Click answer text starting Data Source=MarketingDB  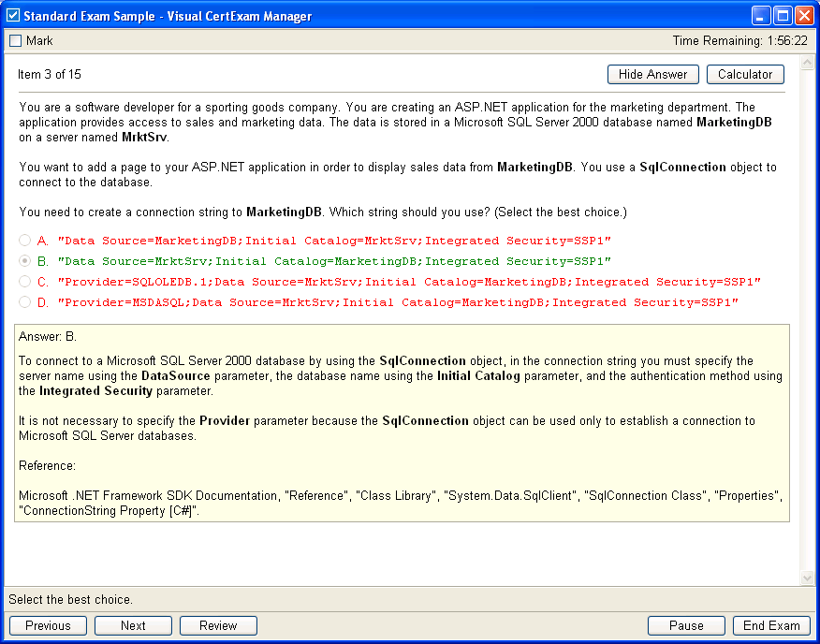(335, 241)
